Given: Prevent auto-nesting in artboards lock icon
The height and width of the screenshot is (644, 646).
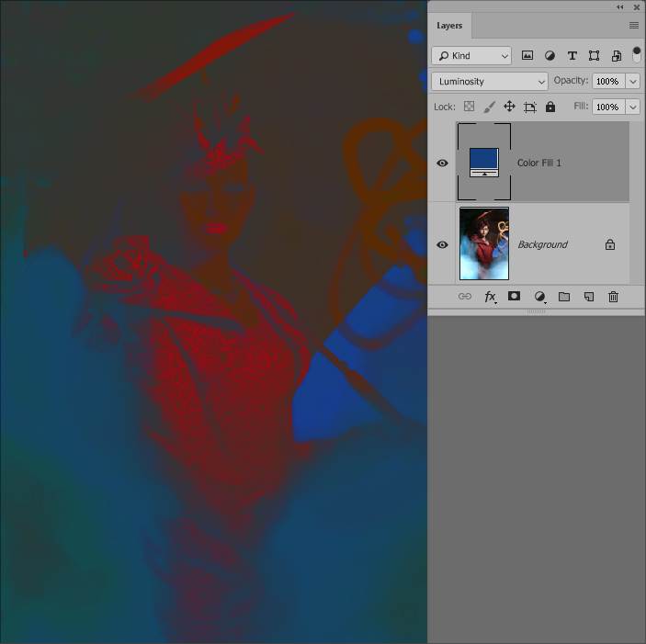Looking at the screenshot, I should pos(530,107).
